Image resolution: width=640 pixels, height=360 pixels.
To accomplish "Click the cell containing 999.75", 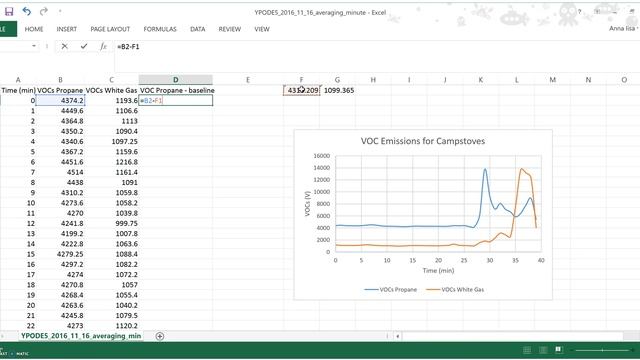I will 111,223.
